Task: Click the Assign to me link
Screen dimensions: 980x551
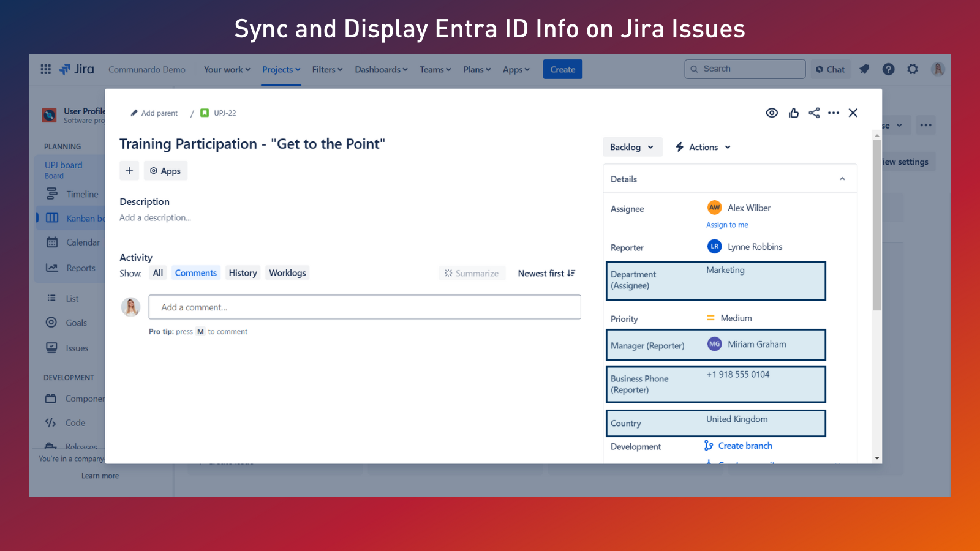Action: (727, 225)
